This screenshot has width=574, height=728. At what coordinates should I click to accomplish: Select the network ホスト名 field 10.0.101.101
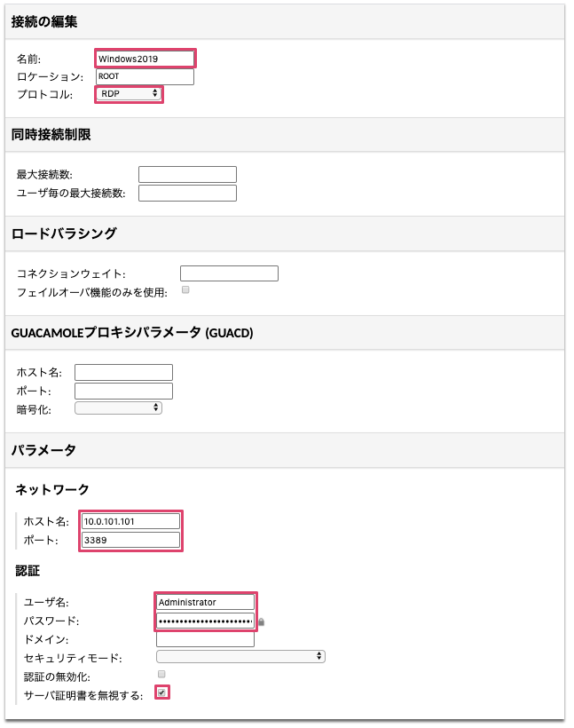[130, 521]
